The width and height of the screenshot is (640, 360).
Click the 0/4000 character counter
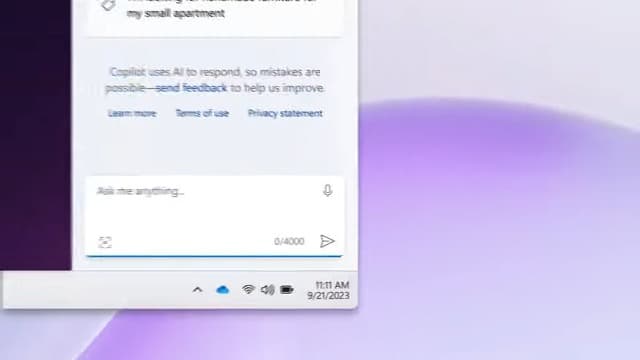[289, 241]
